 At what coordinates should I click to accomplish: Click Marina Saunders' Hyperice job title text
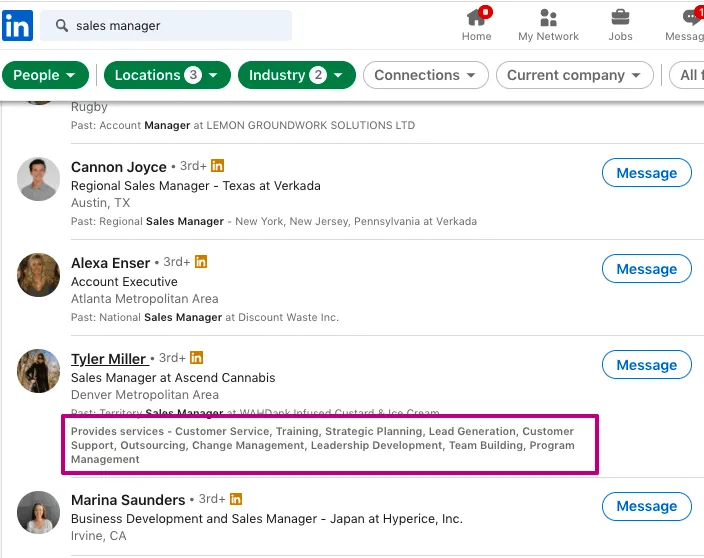[267, 519]
